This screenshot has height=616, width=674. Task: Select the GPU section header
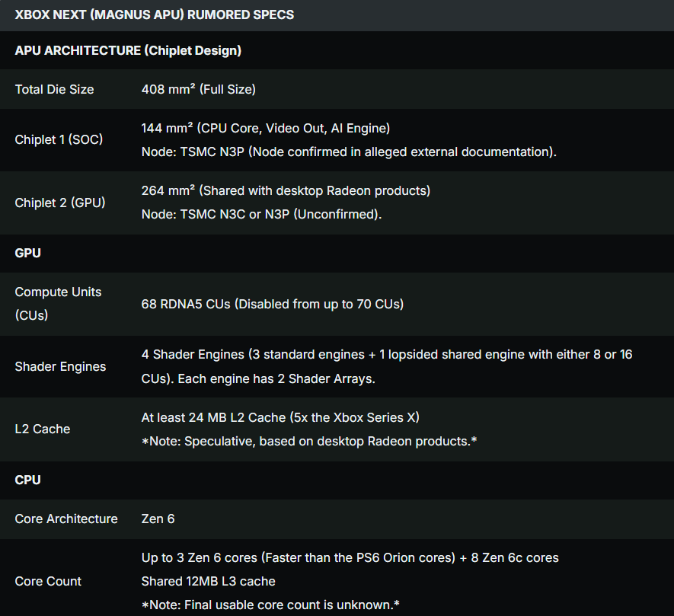pyautogui.click(x=28, y=254)
